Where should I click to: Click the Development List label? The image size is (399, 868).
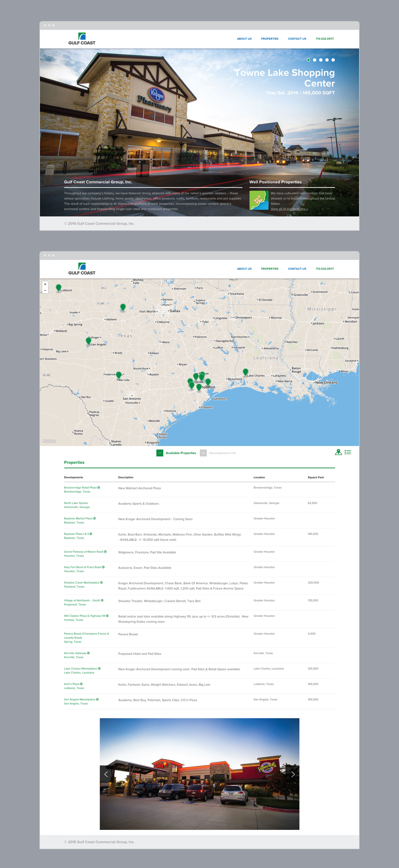(x=222, y=453)
